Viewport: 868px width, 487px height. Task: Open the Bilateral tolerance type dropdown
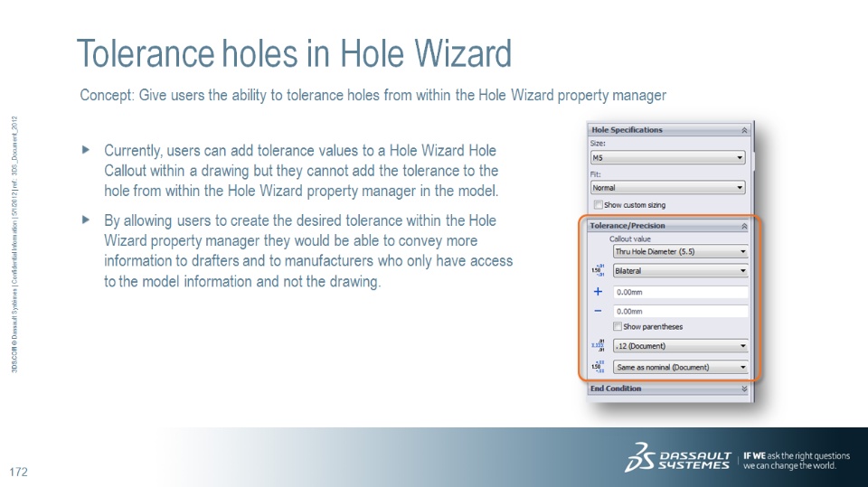pyautogui.click(x=680, y=271)
